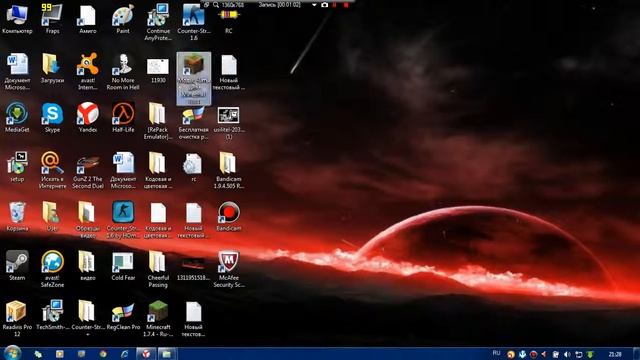Select the 131195151 image thumbnail
This screenshot has height=360, width=640.
193,269
